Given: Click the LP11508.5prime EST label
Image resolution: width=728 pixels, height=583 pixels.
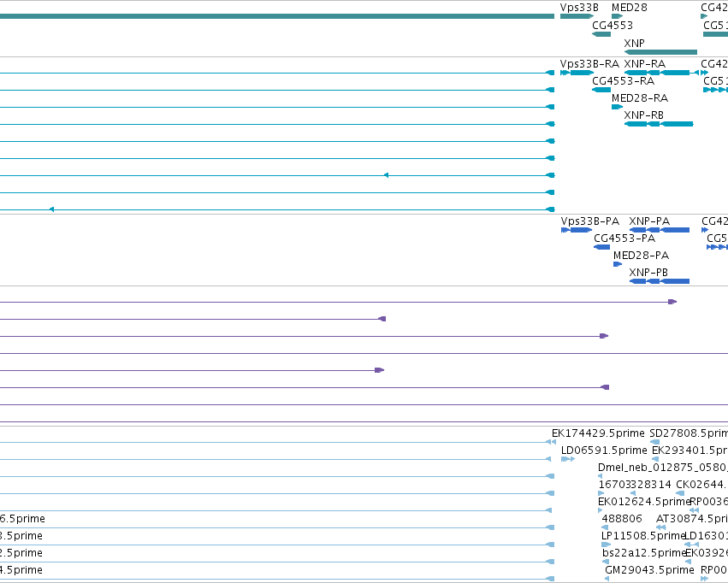Looking at the screenshot, I should click(x=643, y=536).
